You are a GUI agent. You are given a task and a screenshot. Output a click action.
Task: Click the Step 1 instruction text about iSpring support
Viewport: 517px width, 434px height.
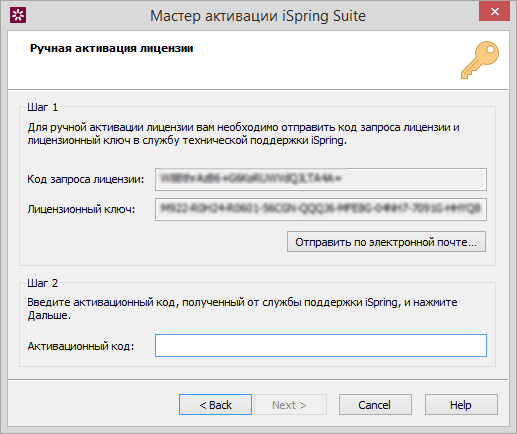pyautogui.click(x=244, y=134)
